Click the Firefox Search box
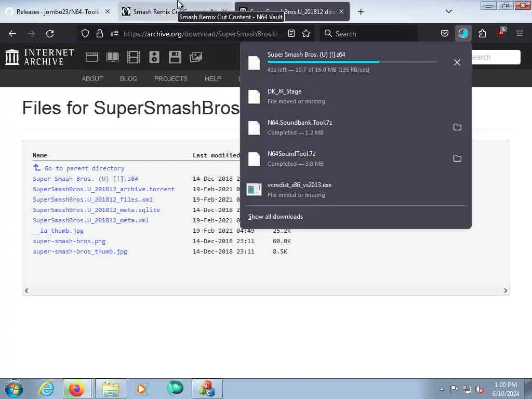The image size is (532, 399). coord(368,34)
